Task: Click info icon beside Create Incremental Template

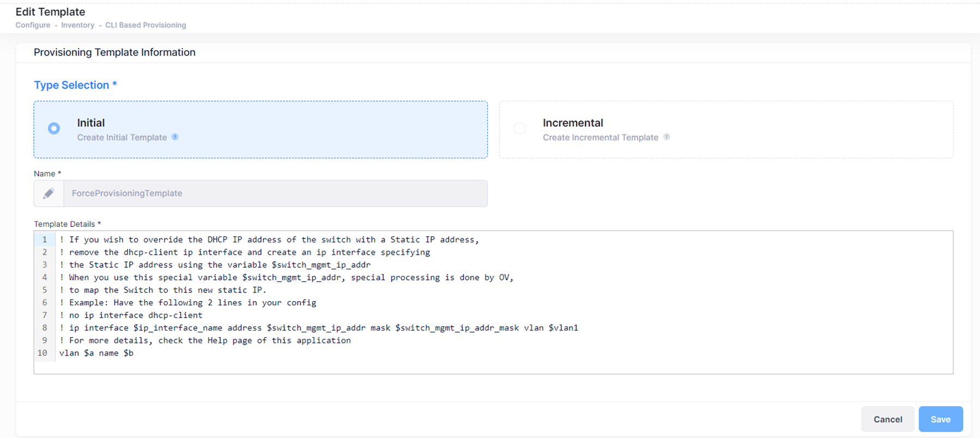Action: [x=667, y=137]
